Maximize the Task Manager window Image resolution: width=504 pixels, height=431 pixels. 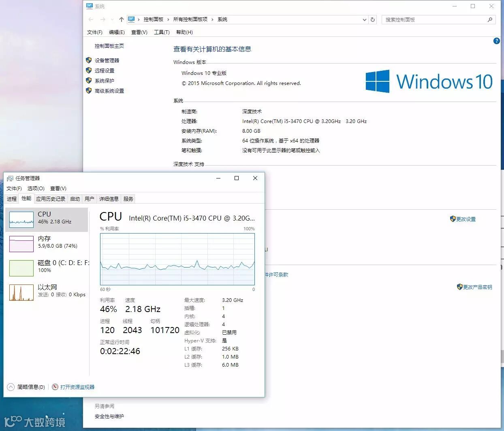click(237, 178)
